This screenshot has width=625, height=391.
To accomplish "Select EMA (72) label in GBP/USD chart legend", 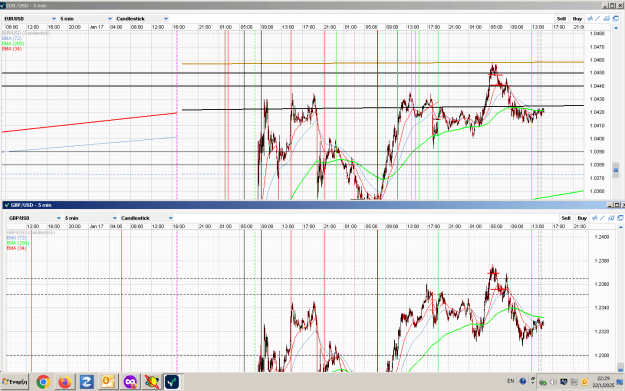I will (17, 238).
